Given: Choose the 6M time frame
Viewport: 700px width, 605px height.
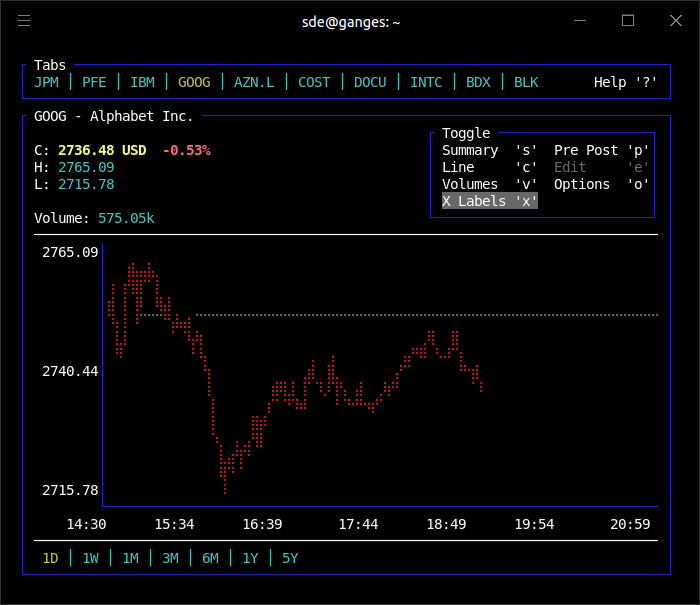Looking at the screenshot, I should (x=210, y=559).
